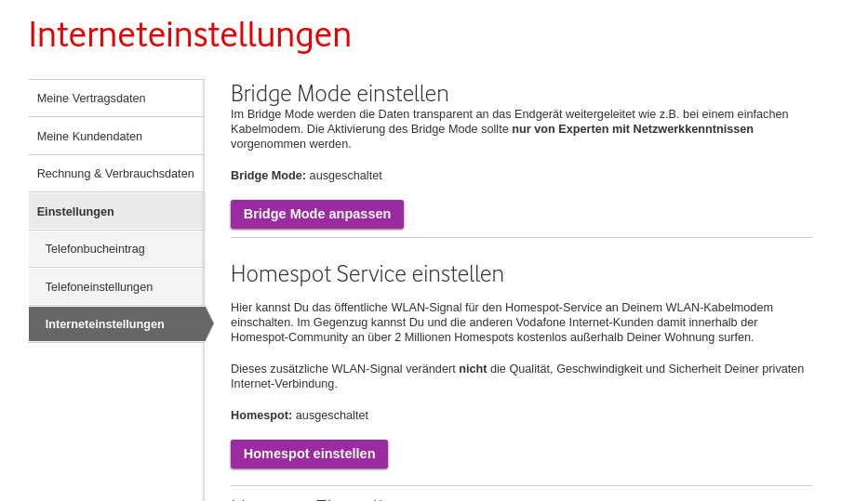This screenshot has height=501, width=868.
Task: Select Telefonbucheintrag submenu item
Action: click(x=95, y=248)
